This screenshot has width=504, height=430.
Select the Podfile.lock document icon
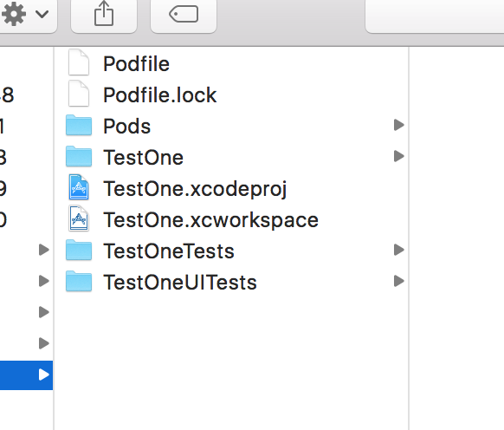[79, 94]
